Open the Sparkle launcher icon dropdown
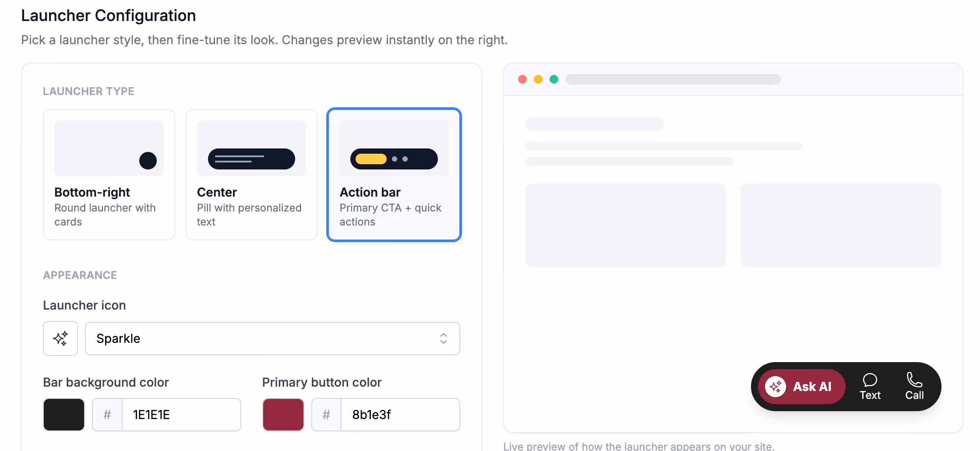The image size is (980, 451). pos(272,338)
